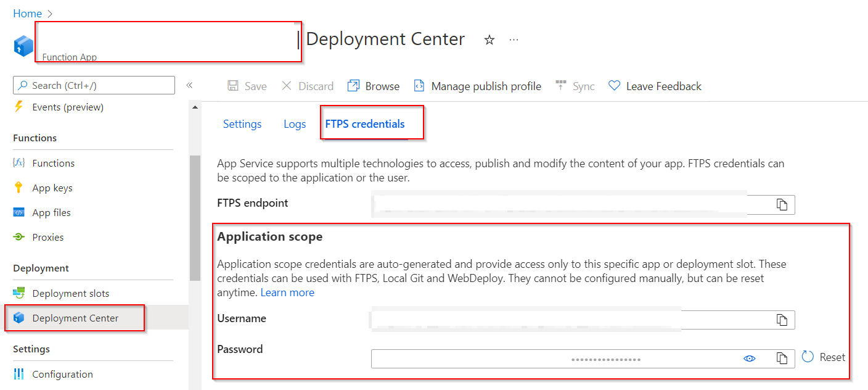This screenshot has height=390, width=868.
Task: Reveal the password with eye icon
Action: (750, 358)
